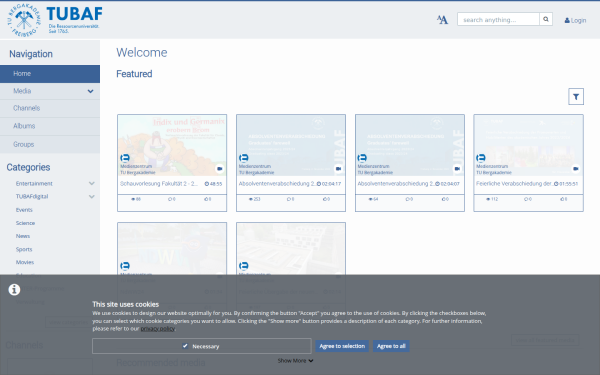Open the News category
Viewport: 600px width, 375px height.
coord(23,236)
